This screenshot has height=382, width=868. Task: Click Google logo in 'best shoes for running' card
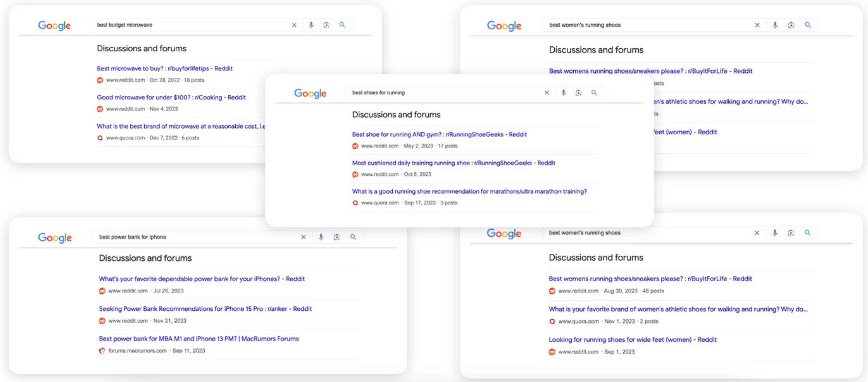tap(310, 93)
